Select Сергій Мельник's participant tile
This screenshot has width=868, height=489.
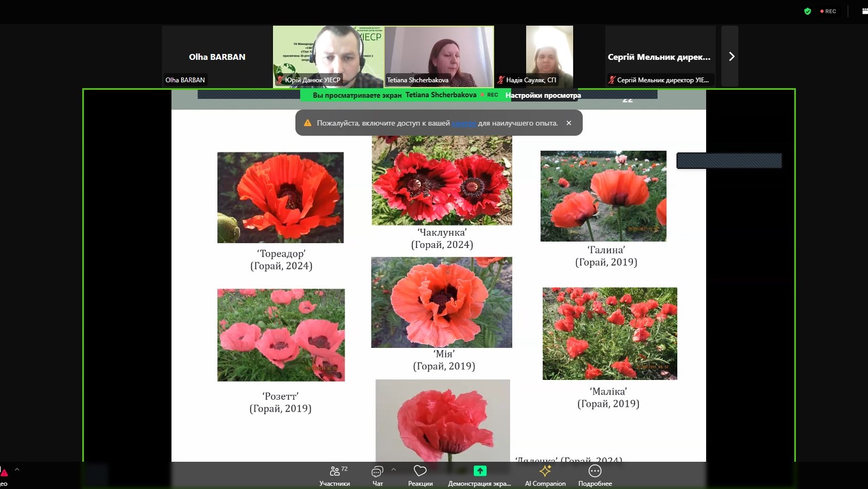pos(660,57)
